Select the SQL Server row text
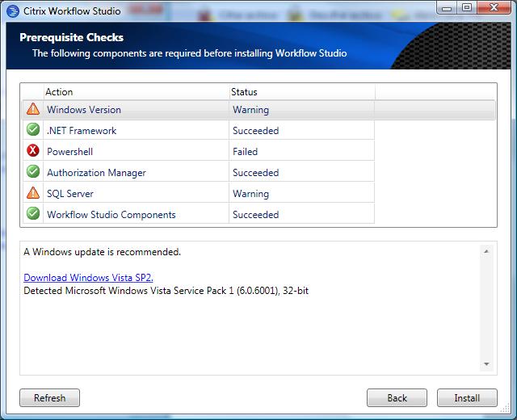The width and height of the screenshot is (517, 420). (70, 194)
